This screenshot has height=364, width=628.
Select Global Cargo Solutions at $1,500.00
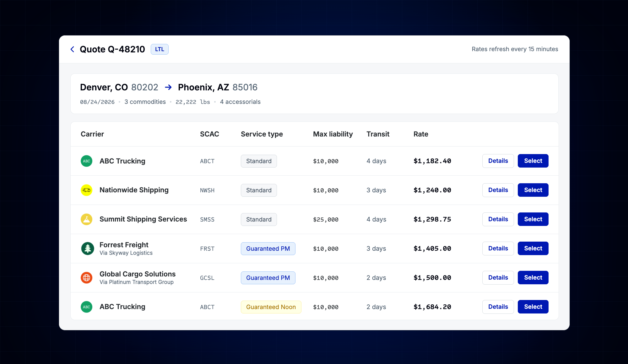(533, 278)
